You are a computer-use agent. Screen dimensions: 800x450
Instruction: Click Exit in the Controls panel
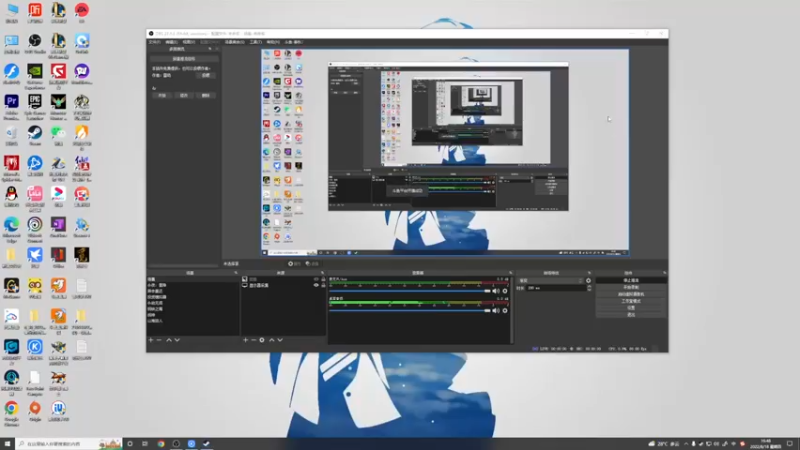[631, 315]
